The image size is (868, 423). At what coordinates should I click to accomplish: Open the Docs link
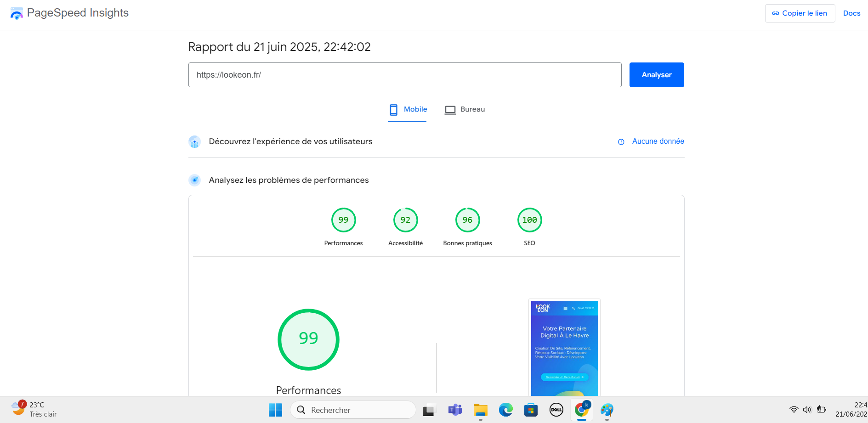tap(851, 13)
